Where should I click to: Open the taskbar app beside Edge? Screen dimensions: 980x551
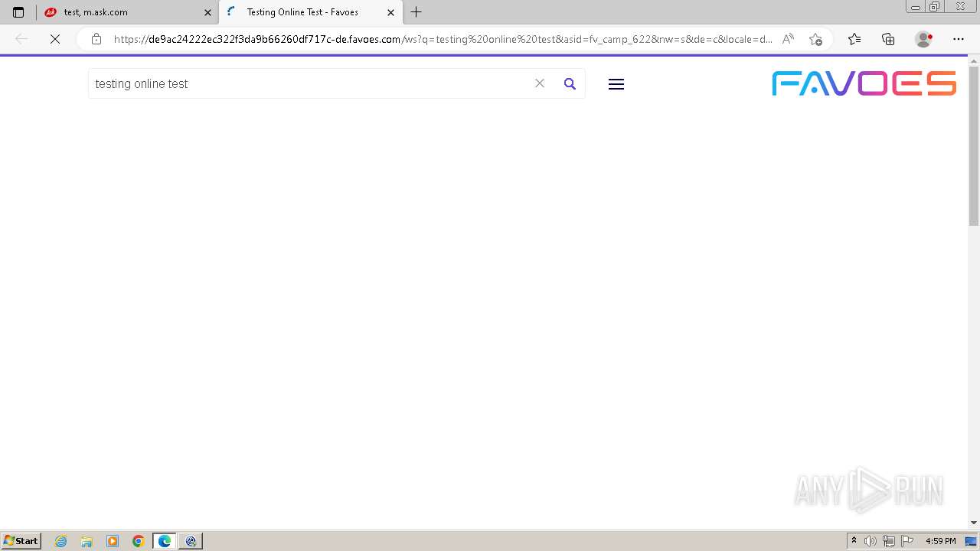click(x=191, y=541)
